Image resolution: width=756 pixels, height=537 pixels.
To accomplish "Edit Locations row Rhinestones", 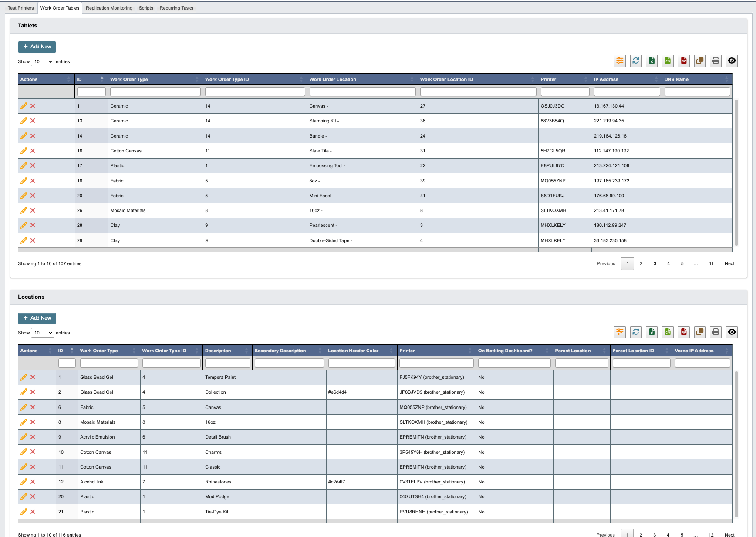I will point(24,482).
